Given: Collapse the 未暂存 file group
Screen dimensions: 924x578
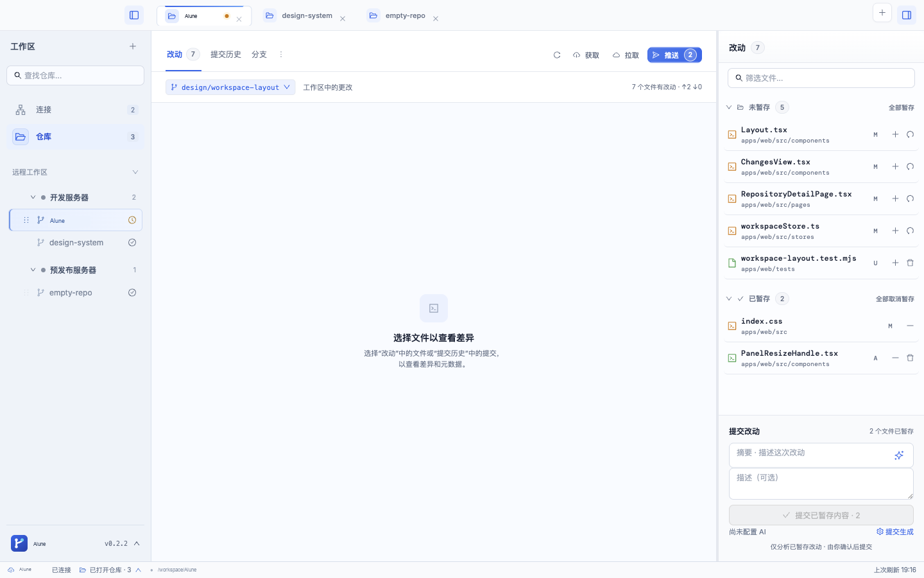Looking at the screenshot, I should pos(729,107).
